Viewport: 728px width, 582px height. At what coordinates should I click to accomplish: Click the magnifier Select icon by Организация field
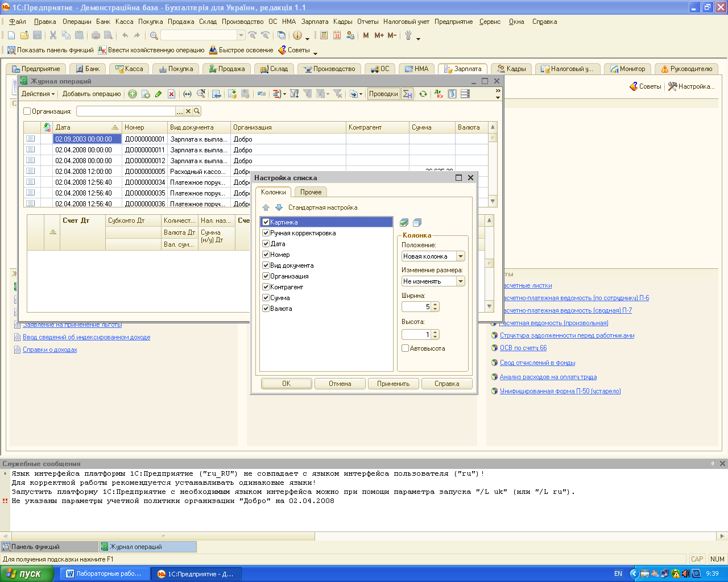[x=197, y=111]
